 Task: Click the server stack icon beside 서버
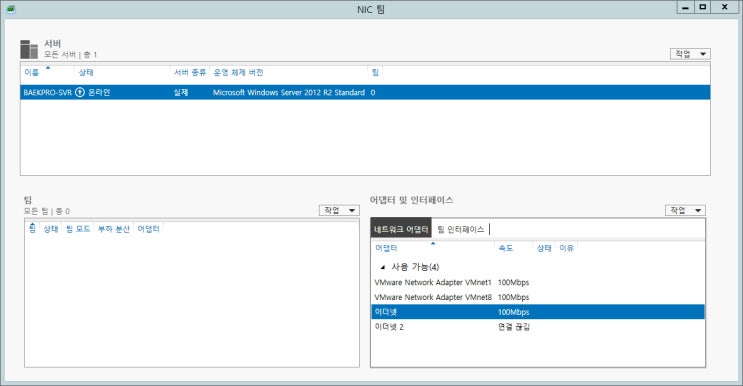[29, 49]
